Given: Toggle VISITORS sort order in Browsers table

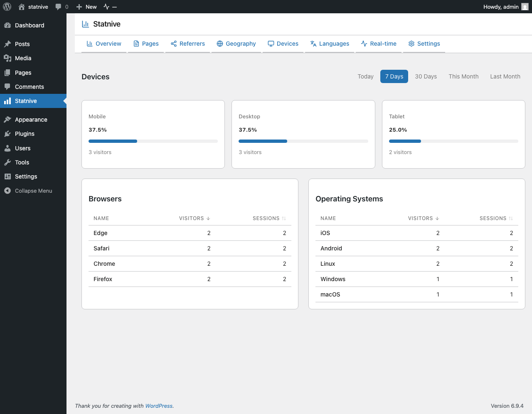Looking at the screenshot, I should tap(194, 218).
